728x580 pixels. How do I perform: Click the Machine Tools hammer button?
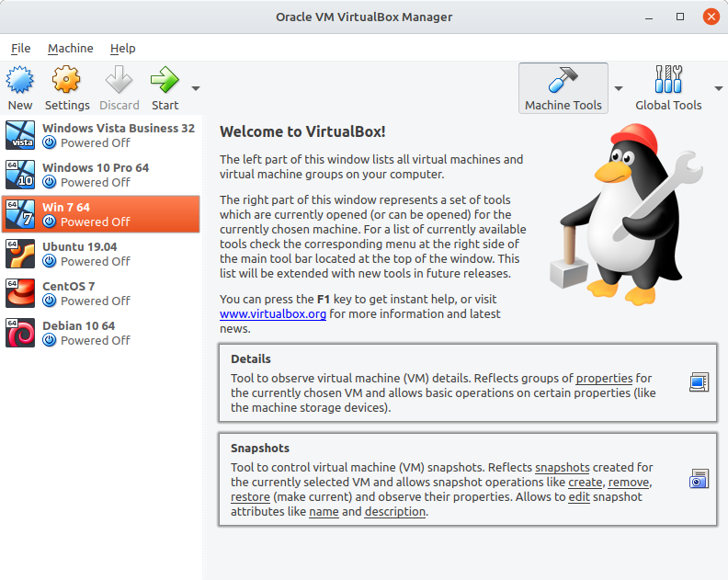coord(563,88)
